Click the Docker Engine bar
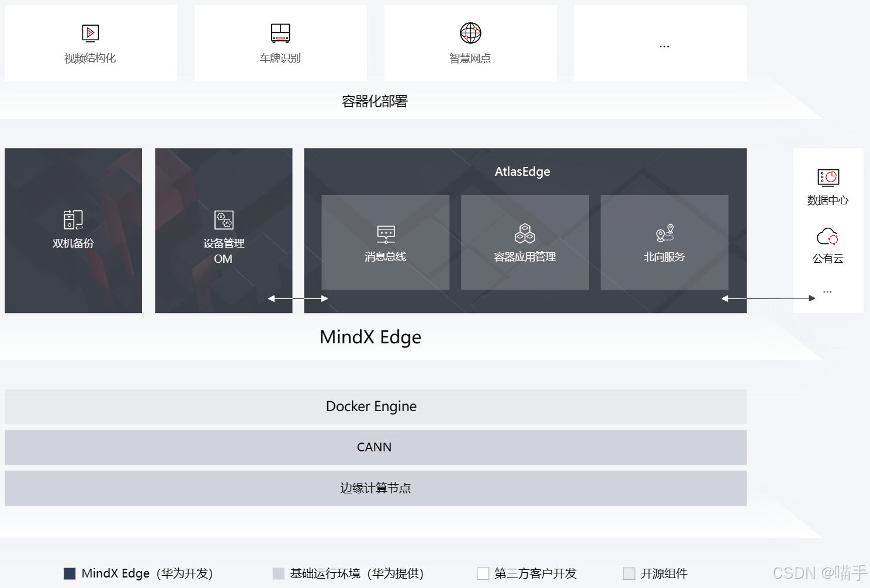 coord(376,406)
